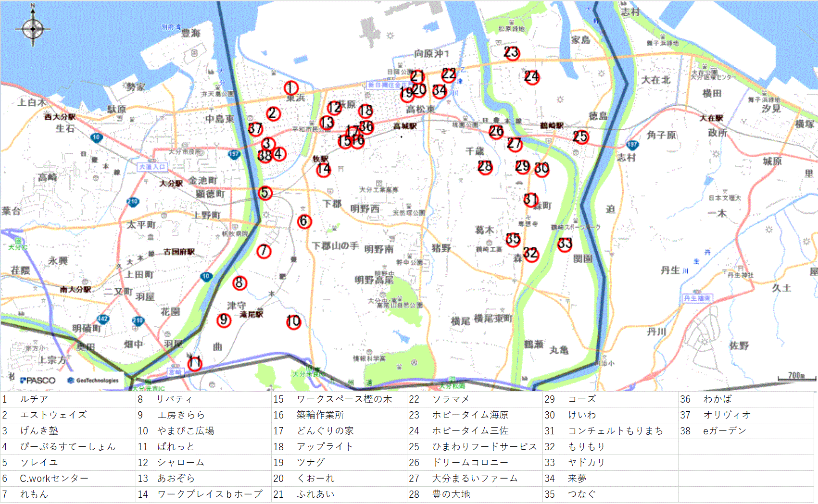
Task: Select legend entry どんぐりの家
Action: 325,430
